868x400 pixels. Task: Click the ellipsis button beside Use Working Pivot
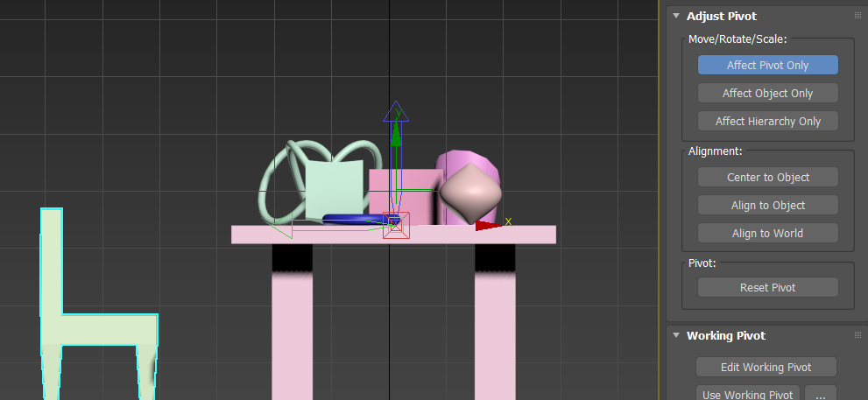[x=821, y=393]
